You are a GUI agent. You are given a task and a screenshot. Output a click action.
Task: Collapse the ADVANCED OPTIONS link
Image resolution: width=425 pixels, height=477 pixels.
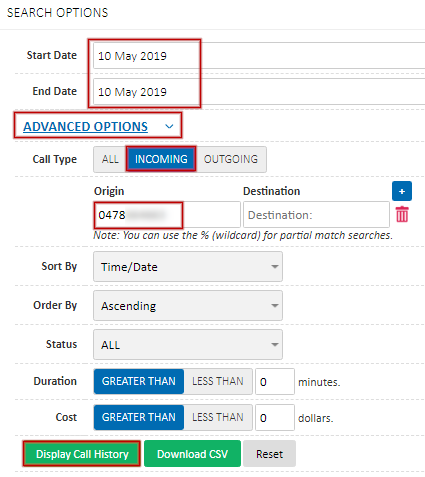tap(85, 127)
